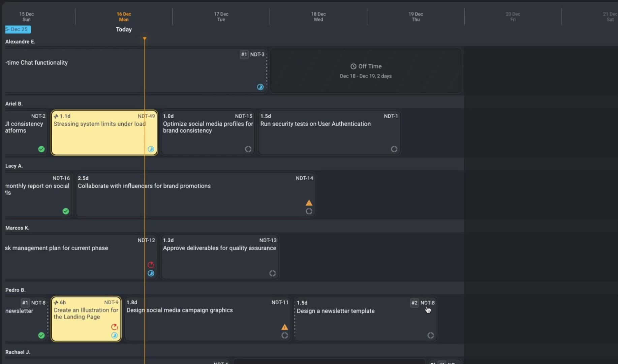Click the #2 priority badge on NDT-8
Image resolution: width=618 pixels, height=364 pixels.
tap(414, 303)
